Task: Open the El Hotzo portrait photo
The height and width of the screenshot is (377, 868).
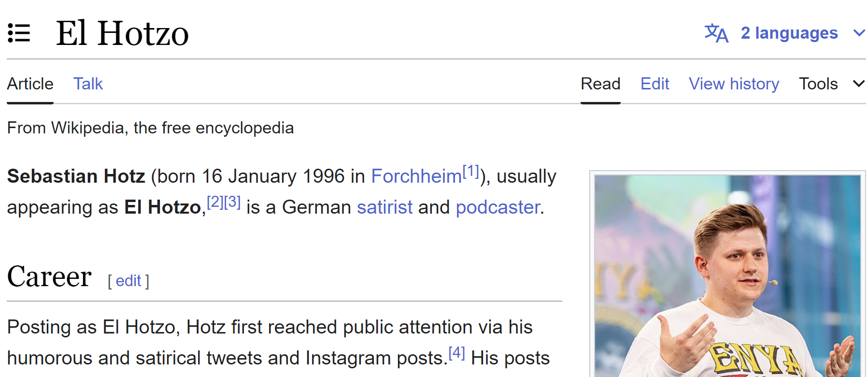Action: click(x=727, y=275)
